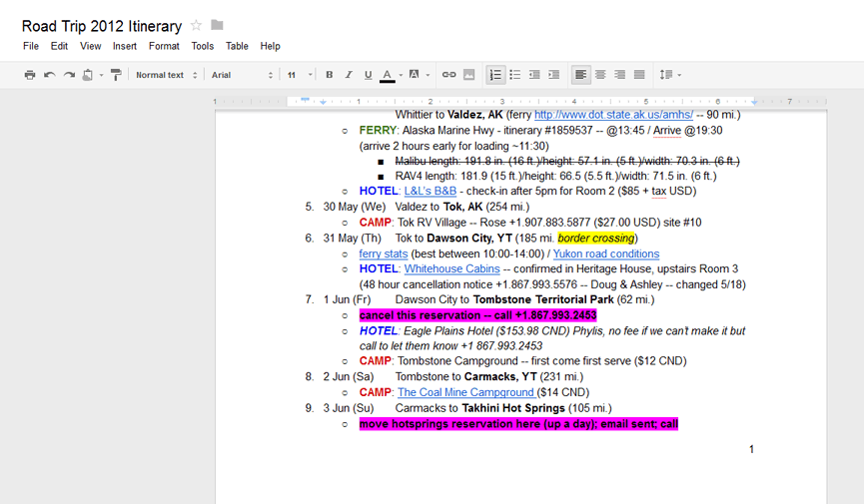Expand the web clipboard dropdown arrow
This screenshot has width=864, height=504.
click(x=101, y=76)
